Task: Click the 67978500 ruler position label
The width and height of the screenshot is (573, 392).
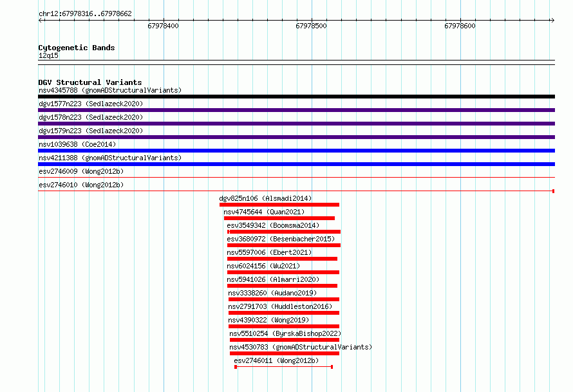Action: pos(311,26)
